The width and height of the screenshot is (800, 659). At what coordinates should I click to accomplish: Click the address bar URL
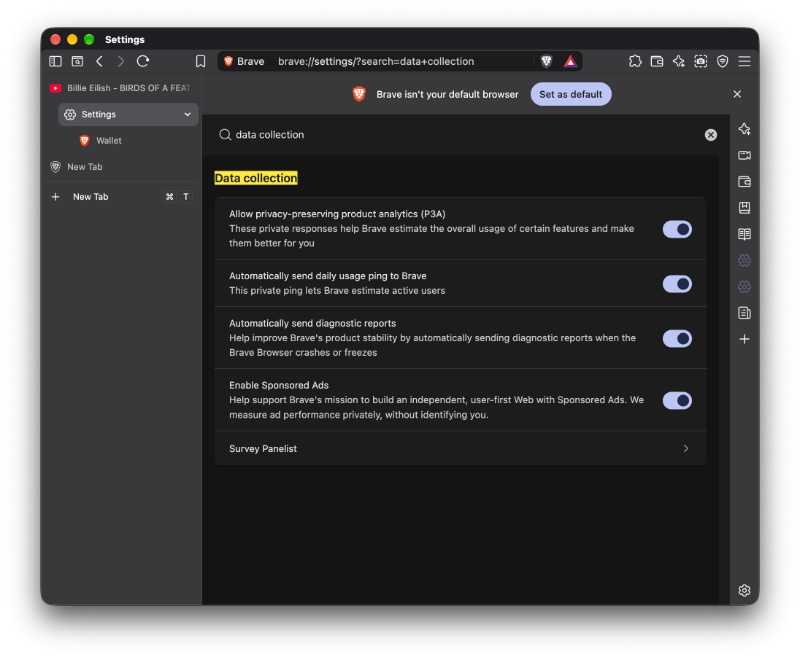coord(376,61)
